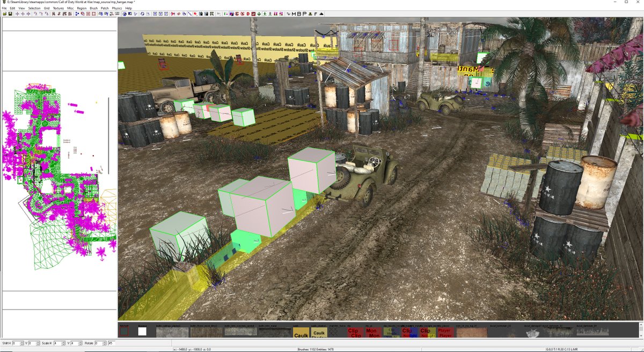
Task: Select the Caulk texture thumbnail
Action: [x=301, y=333]
